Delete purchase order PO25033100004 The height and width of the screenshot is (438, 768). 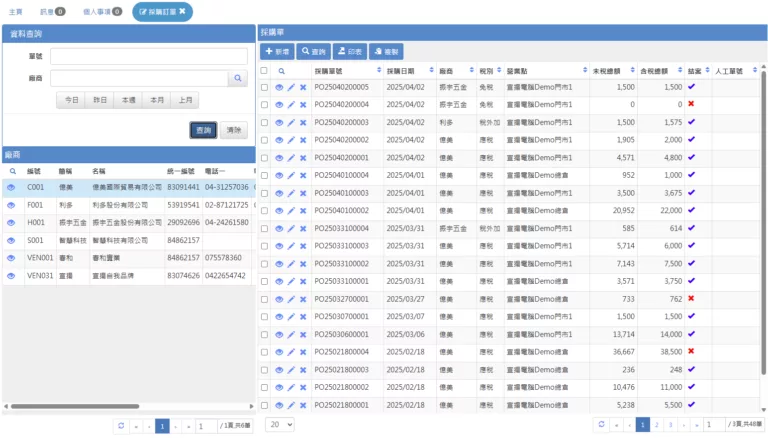click(x=303, y=228)
